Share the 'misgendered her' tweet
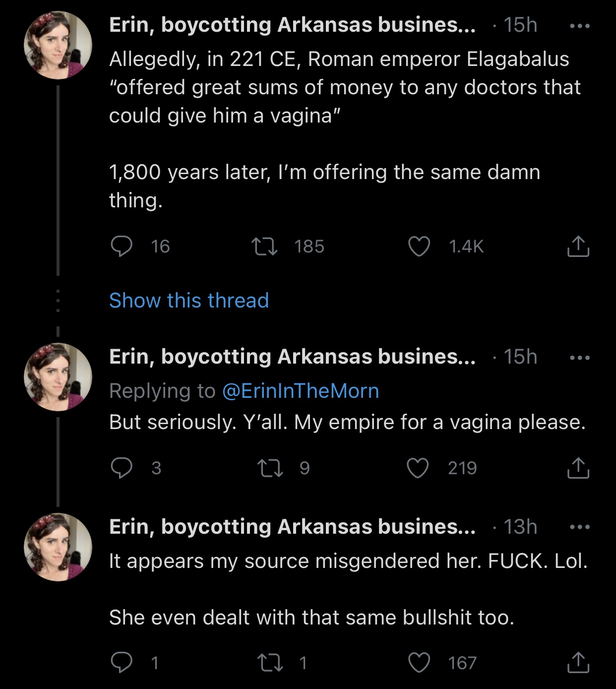This screenshot has height=689, width=616. pyautogui.click(x=578, y=662)
